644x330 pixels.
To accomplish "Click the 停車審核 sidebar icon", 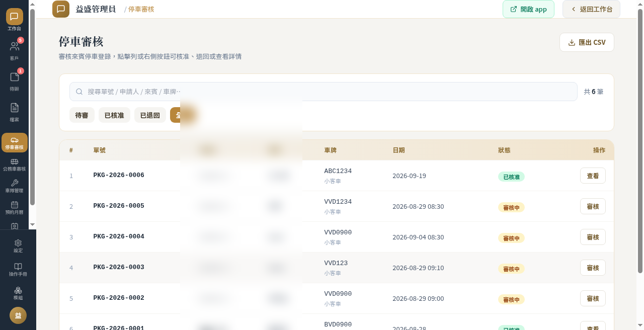I will [x=15, y=142].
